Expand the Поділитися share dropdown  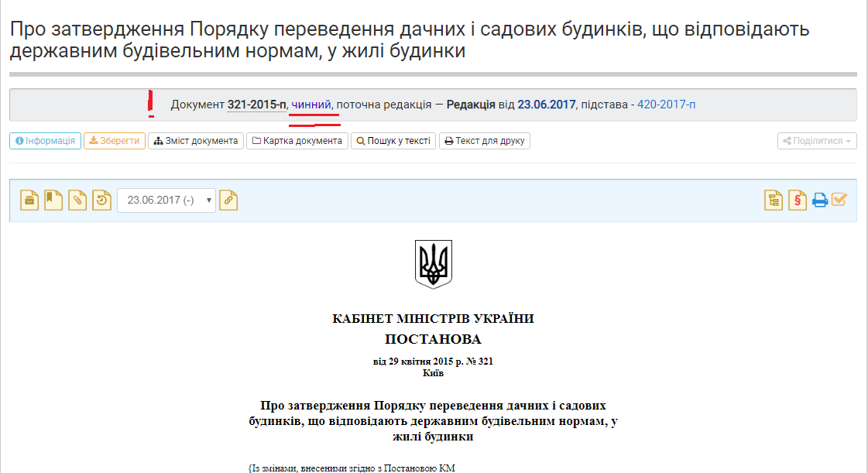(x=817, y=141)
